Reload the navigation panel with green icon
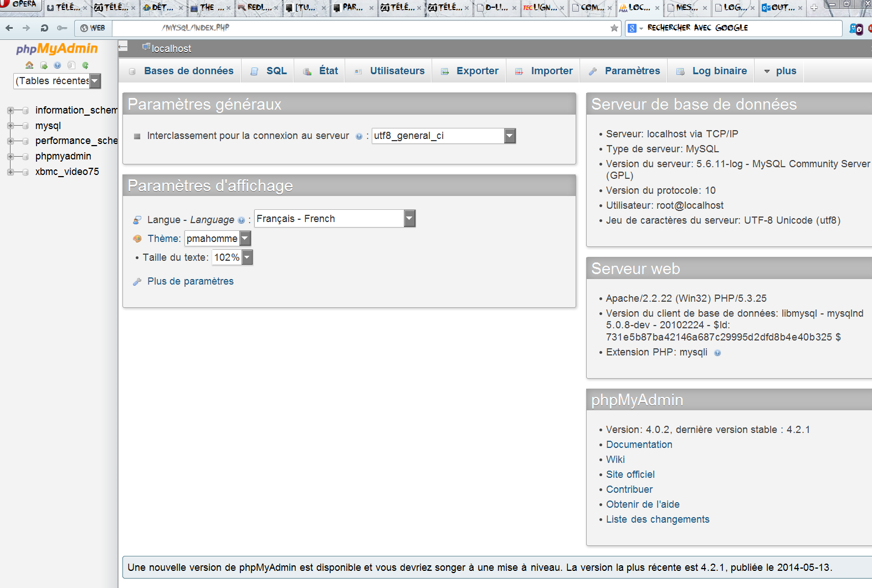 pos(85,65)
